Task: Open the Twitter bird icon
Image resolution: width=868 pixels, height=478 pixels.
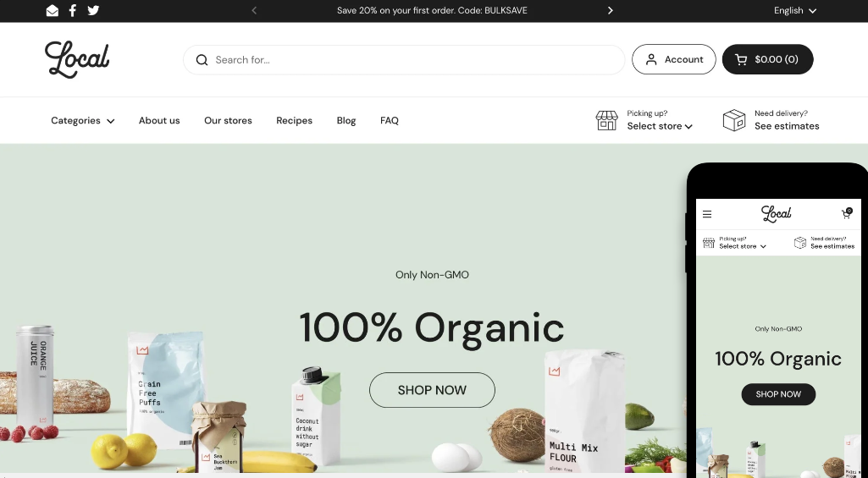Action: [x=93, y=10]
